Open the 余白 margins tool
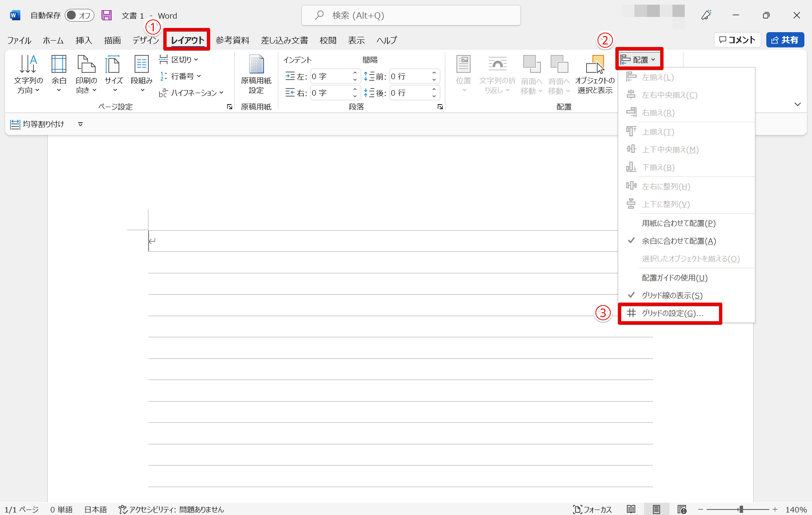This screenshot has height=515, width=812. pyautogui.click(x=59, y=74)
